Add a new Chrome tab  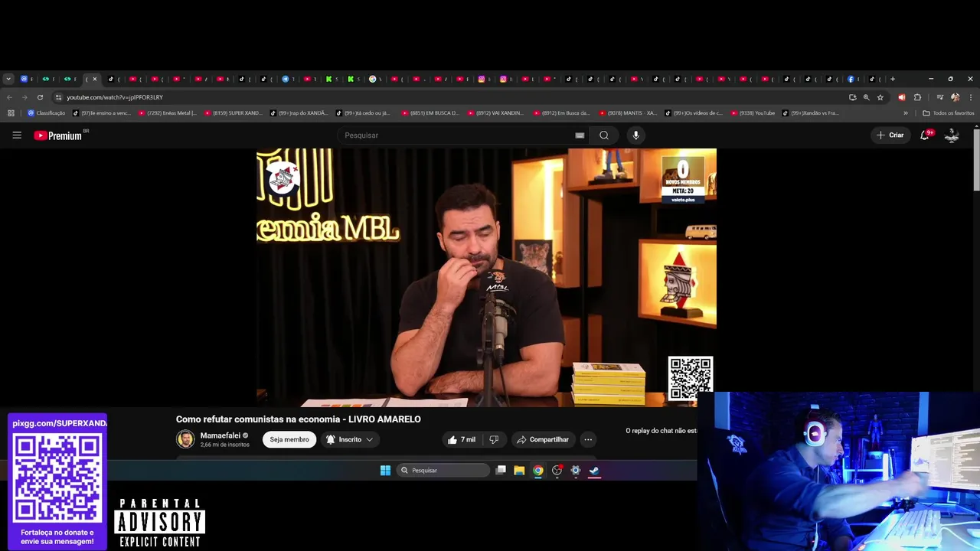click(893, 79)
